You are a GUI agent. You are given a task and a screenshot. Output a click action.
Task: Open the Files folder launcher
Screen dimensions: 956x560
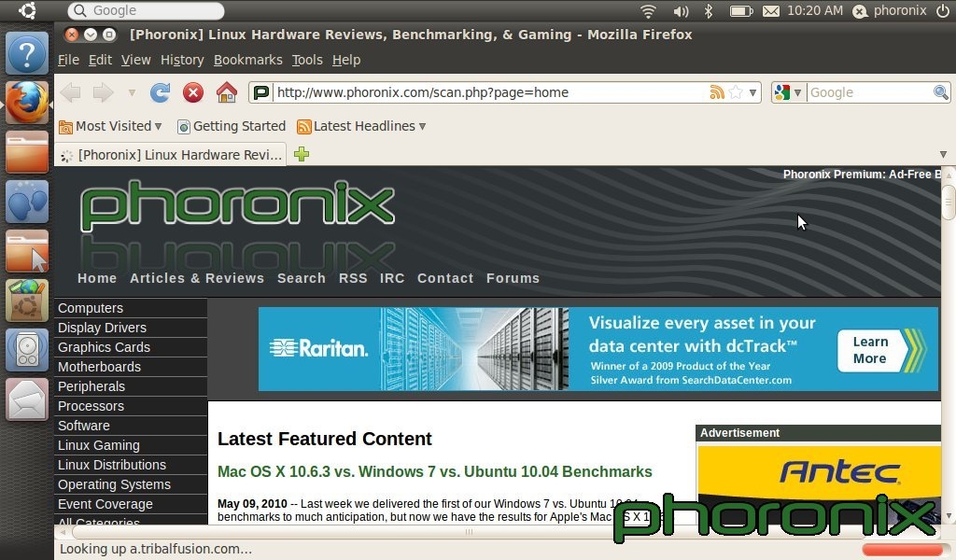(x=27, y=152)
